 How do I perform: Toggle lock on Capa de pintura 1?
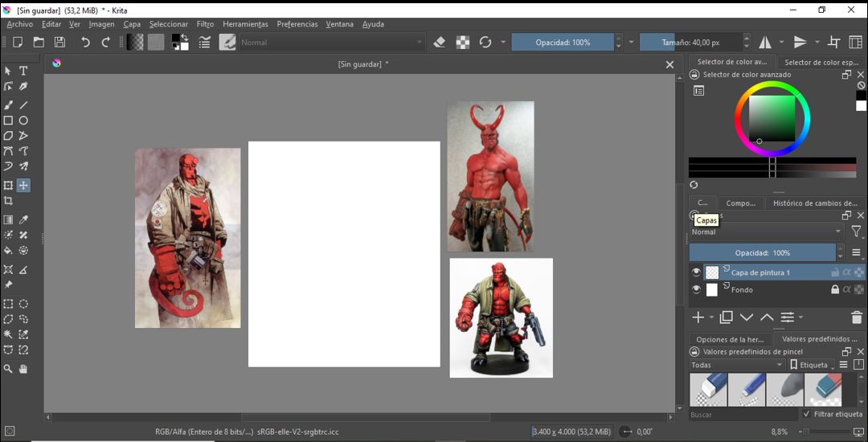pos(835,272)
